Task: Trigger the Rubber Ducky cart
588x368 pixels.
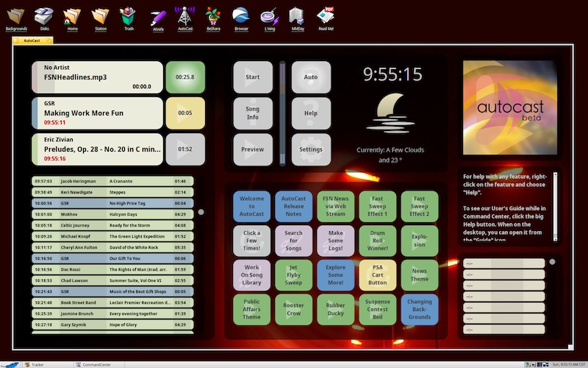Action: point(336,309)
